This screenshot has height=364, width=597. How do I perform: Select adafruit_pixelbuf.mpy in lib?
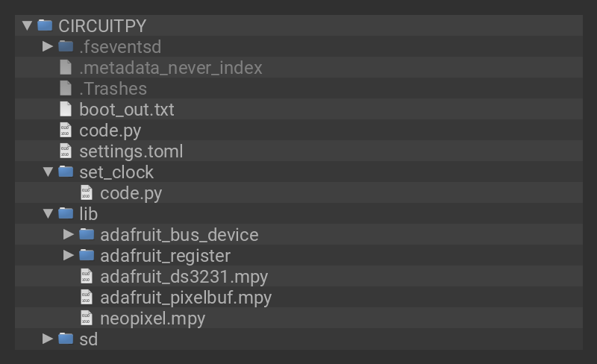pyautogui.click(x=185, y=297)
